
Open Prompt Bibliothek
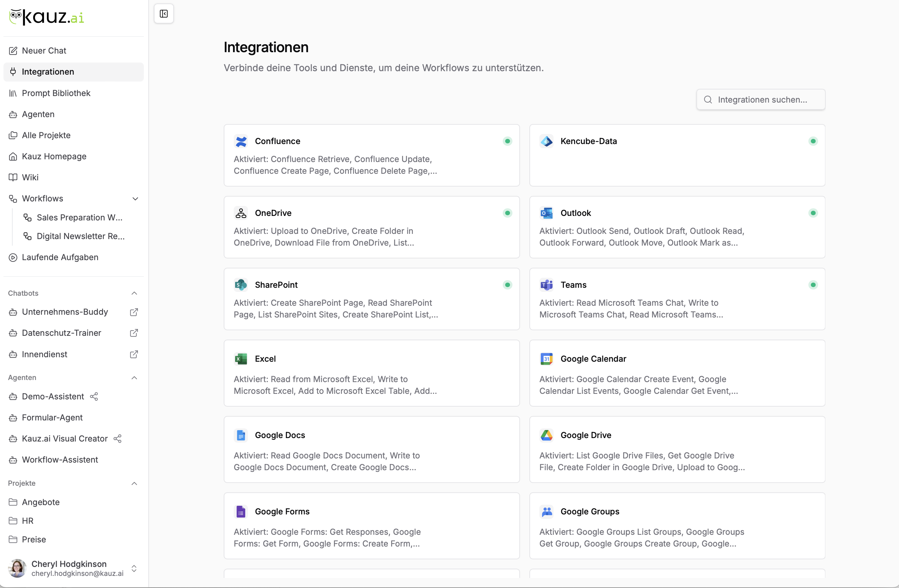point(74,93)
